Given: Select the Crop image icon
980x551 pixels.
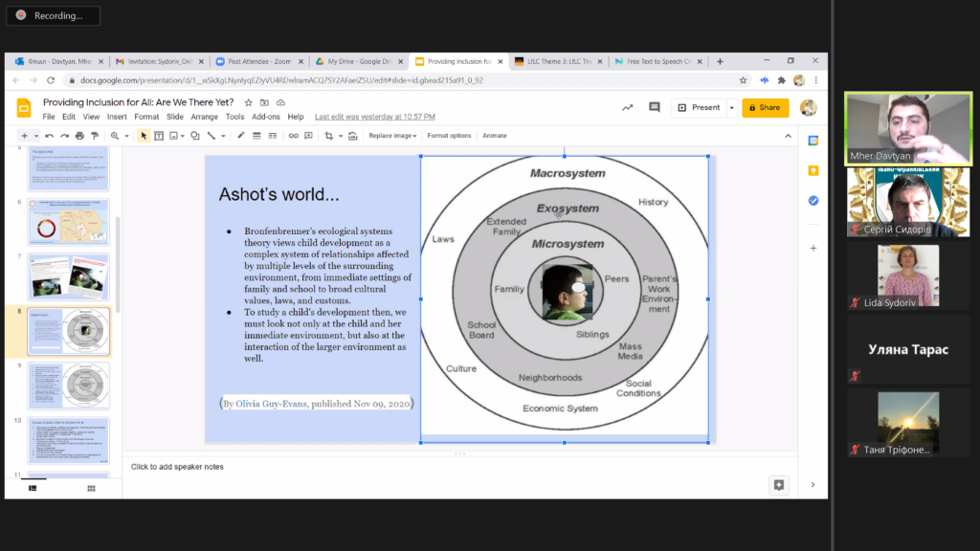Looking at the screenshot, I should [329, 136].
